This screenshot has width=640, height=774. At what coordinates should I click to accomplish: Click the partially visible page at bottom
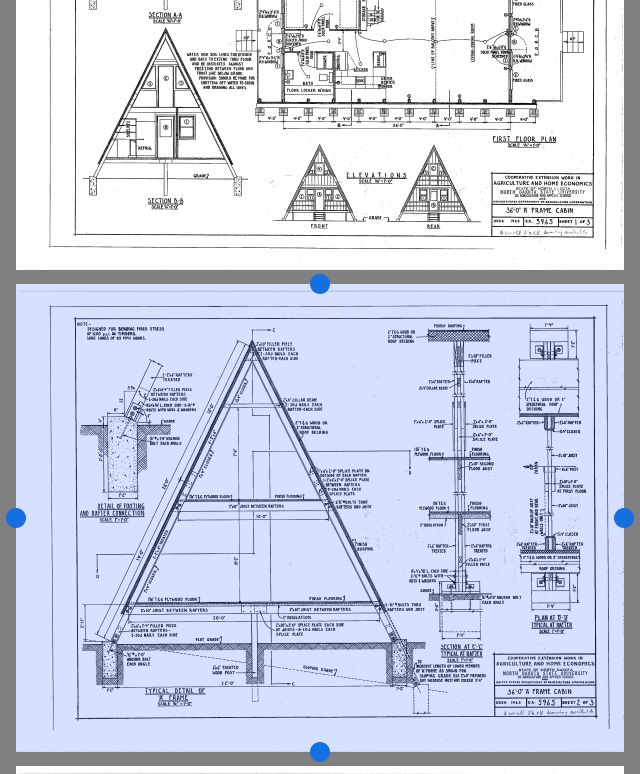(320, 770)
